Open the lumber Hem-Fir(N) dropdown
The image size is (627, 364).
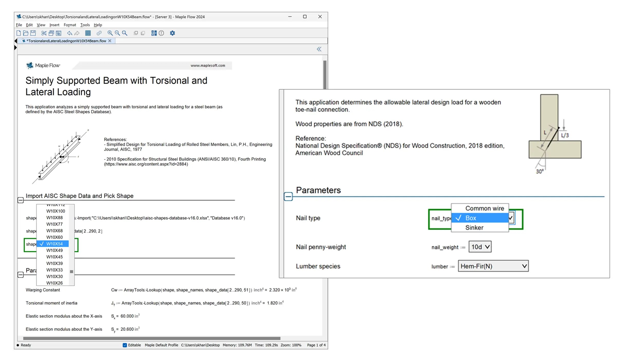pyautogui.click(x=493, y=266)
